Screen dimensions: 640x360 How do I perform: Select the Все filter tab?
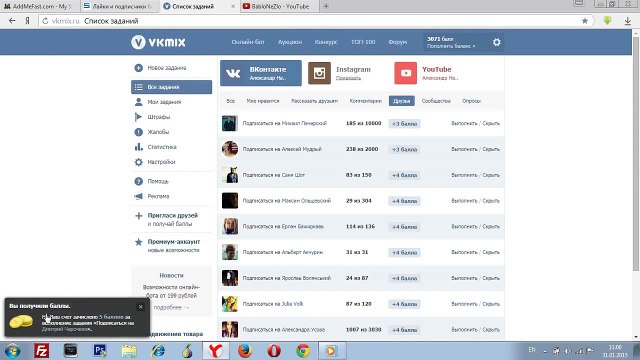pyautogui.click(x=231, y=101)
